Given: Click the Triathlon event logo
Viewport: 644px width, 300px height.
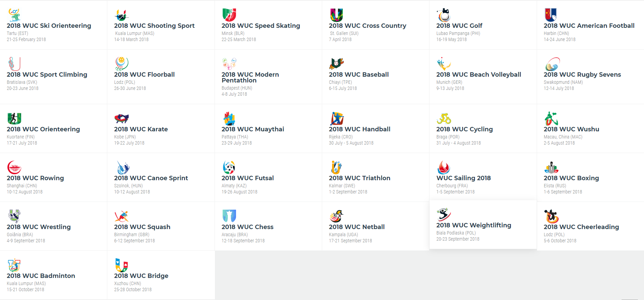Looking at the screenshot, I should [336, 167].
